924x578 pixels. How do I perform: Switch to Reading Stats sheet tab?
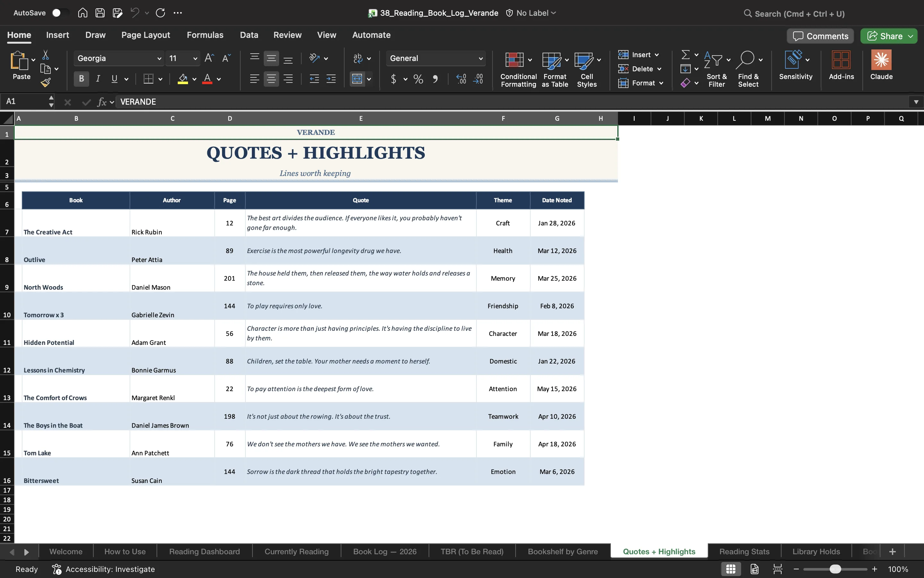pos(744,551)
